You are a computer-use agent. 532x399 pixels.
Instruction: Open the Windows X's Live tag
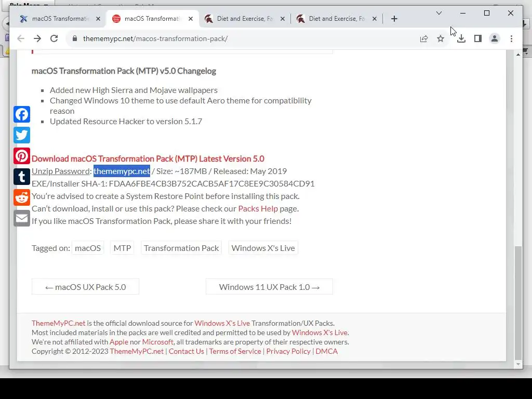pos(263,248)
